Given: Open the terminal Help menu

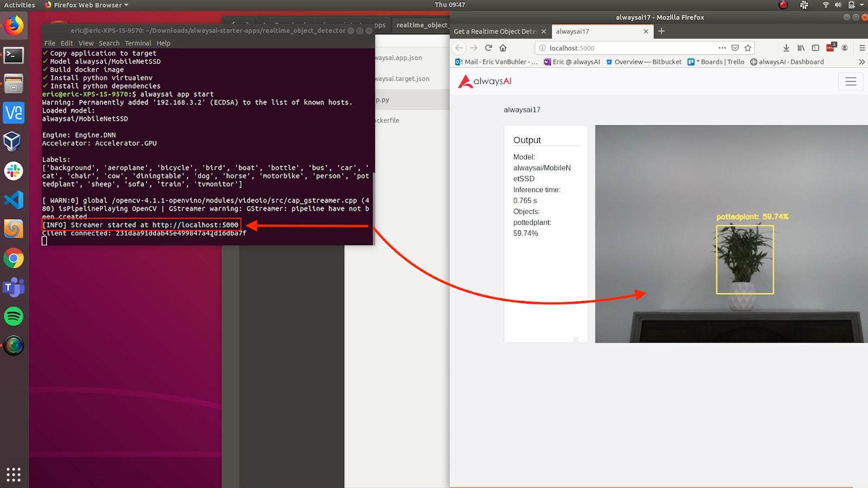Looking at the screenshot, I should [x=163, y=43].
